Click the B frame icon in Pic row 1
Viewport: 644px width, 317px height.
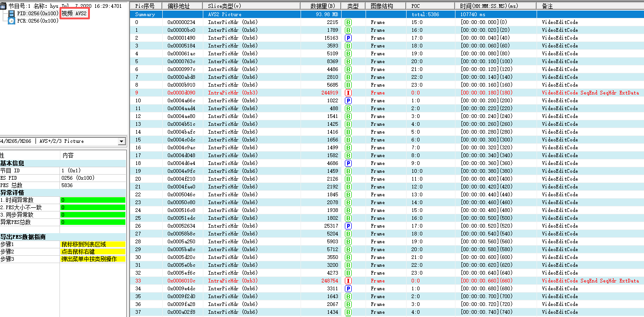click(x=349, y=30)
